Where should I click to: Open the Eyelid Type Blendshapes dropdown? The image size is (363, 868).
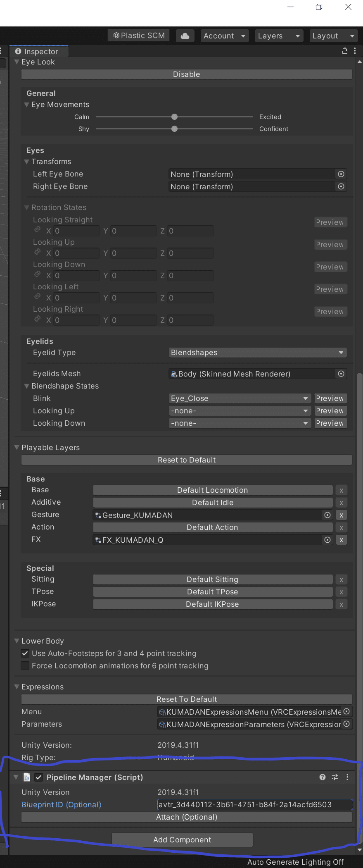point(258,353)
